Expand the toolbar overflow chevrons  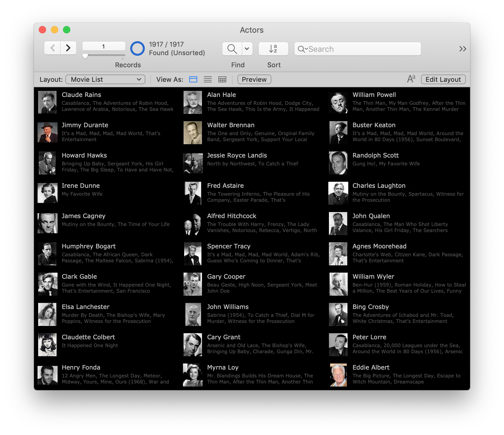pos(463,49)
